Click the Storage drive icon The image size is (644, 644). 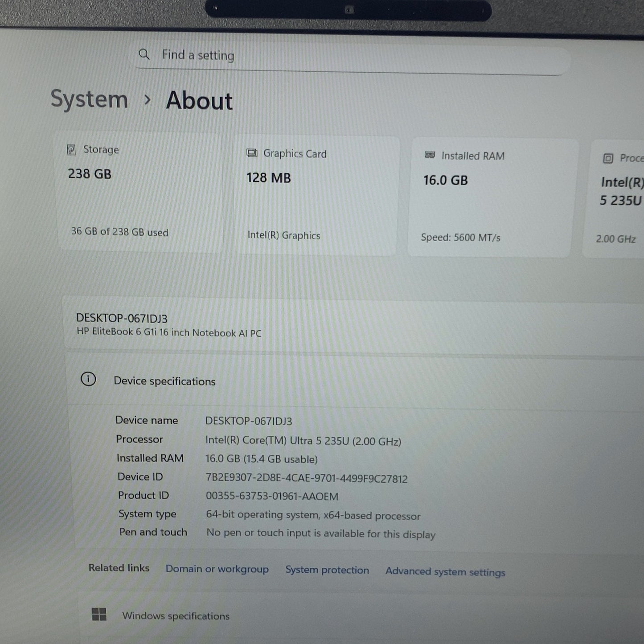(x=71, y=149)
